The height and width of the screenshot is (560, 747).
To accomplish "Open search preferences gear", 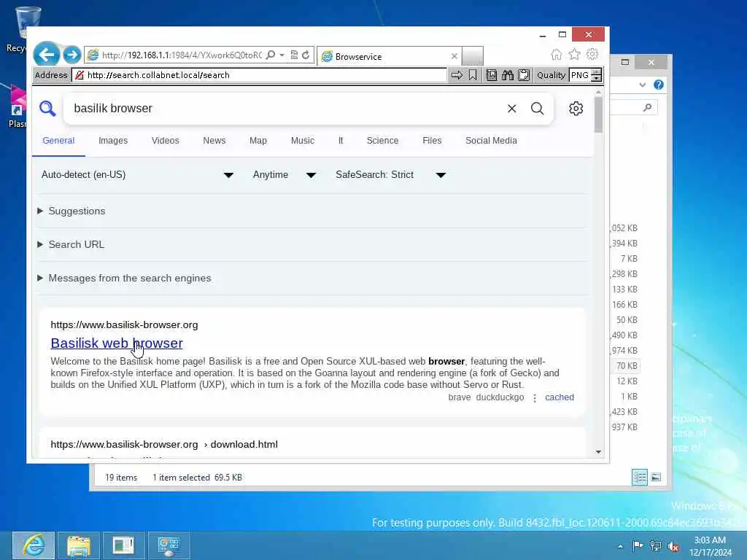I will (x=576, y=109).
